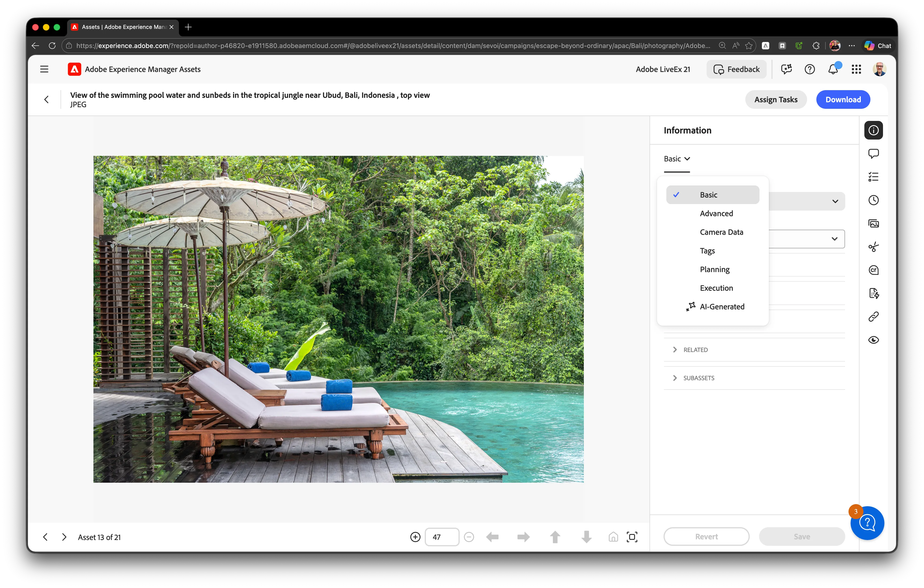Toggle full screen view icon

tap(632, 537)
